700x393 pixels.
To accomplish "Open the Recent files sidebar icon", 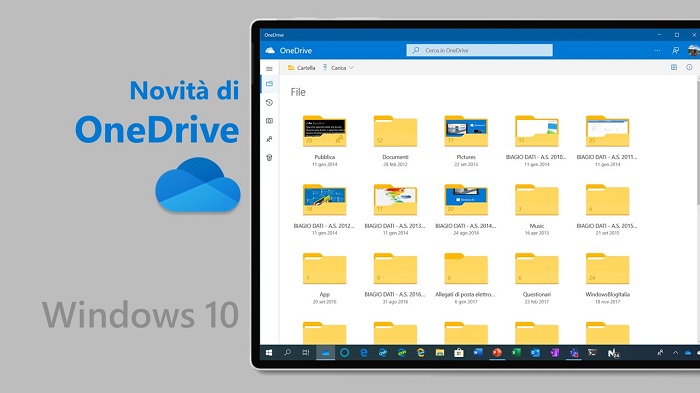I will (269, 103).
